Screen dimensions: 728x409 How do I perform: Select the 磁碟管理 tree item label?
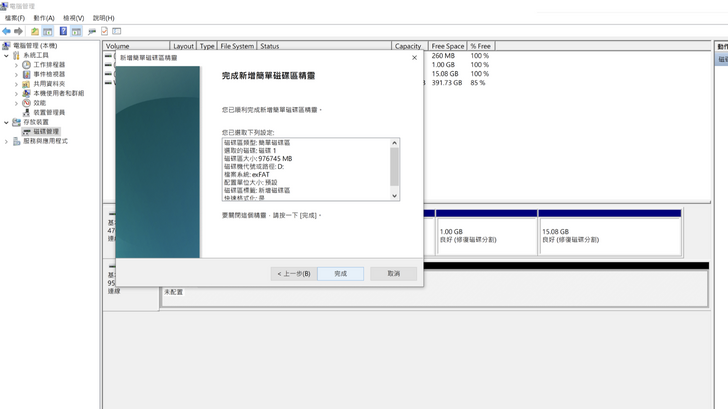46,132
